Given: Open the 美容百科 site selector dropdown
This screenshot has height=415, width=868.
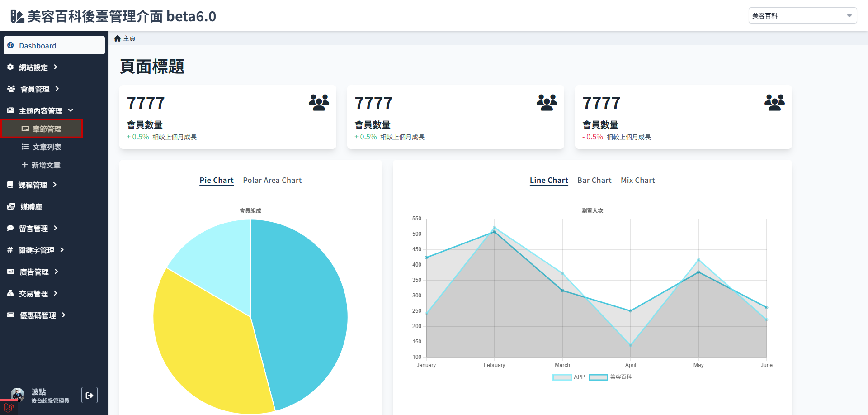Looking at the screenshot, I should 802,15.
